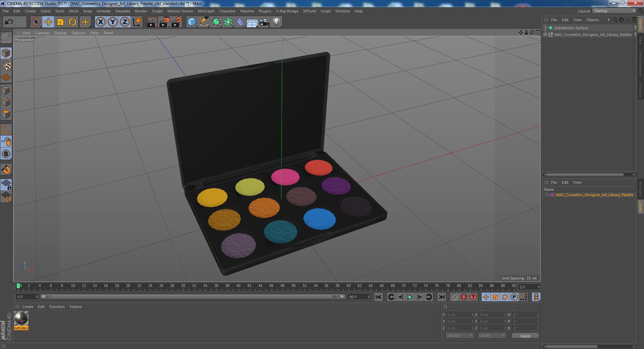Open the Layers panel File menu
644x349 pixels.
pos(554,182)
